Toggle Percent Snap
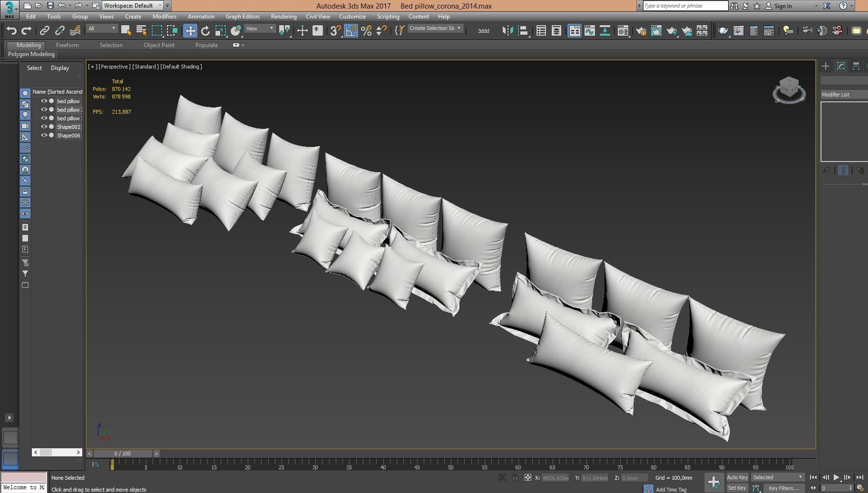The width and height of the screenshot is (868, 493). click(x=366, y=31)
